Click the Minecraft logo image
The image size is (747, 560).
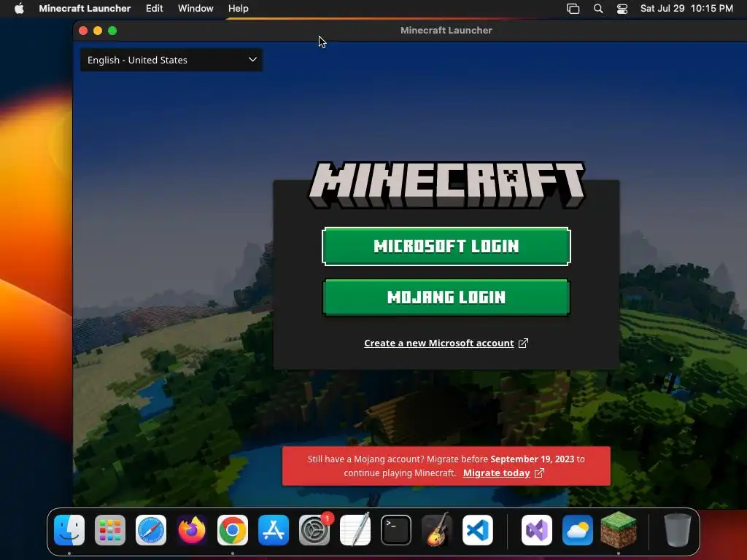446,184
